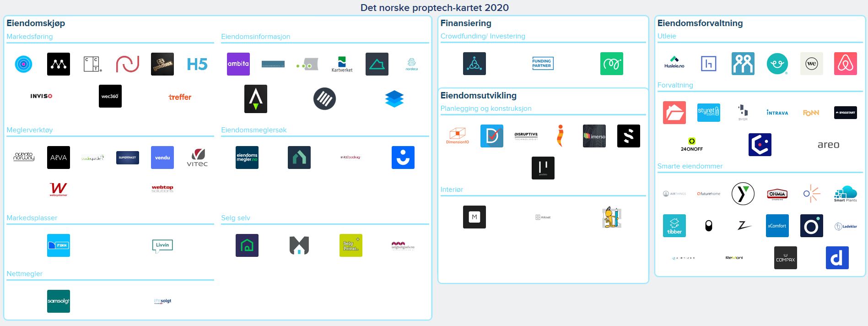
Task: Select the BYGGSTART logo
Action: click(846, 113)
